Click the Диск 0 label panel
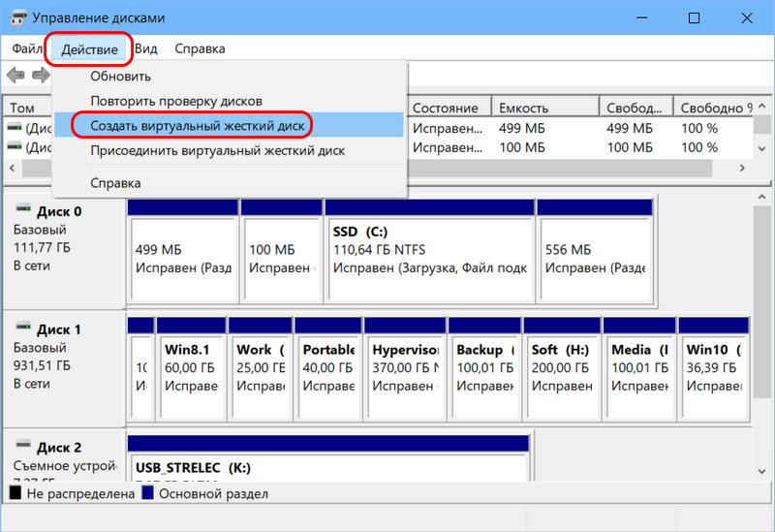 coord(63,251)
